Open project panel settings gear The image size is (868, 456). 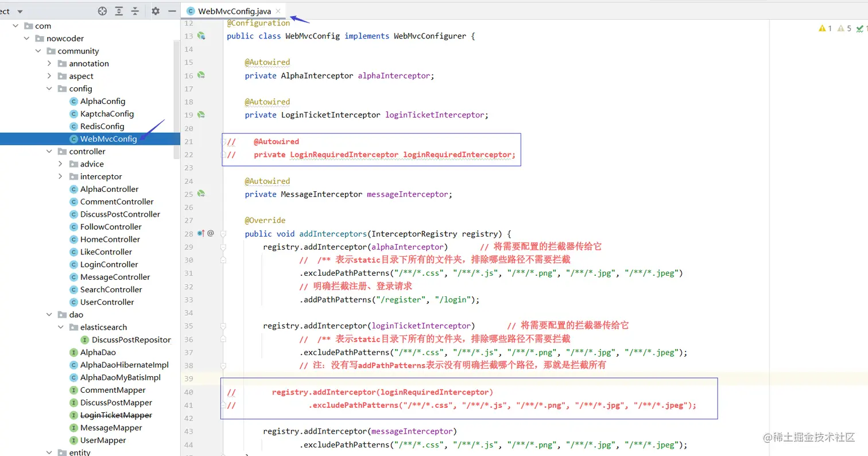(x=156, y=11)
